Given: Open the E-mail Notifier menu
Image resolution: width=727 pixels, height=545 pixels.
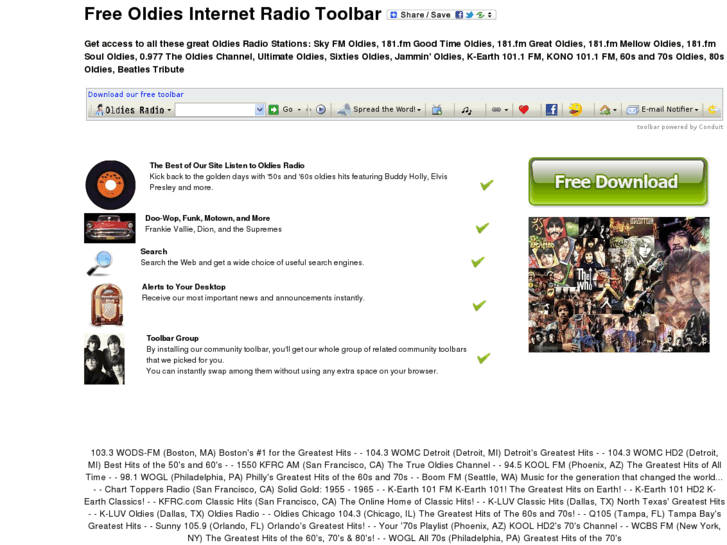Looking at the screenshot, I should click(x=662, y=109).
